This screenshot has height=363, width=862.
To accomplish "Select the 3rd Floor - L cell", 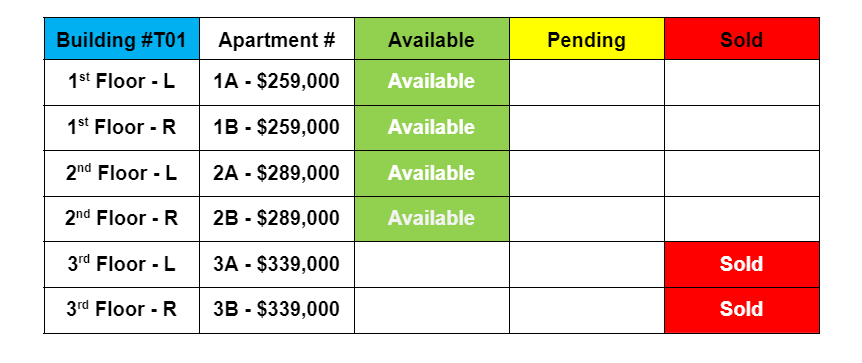I will point(121,264).
